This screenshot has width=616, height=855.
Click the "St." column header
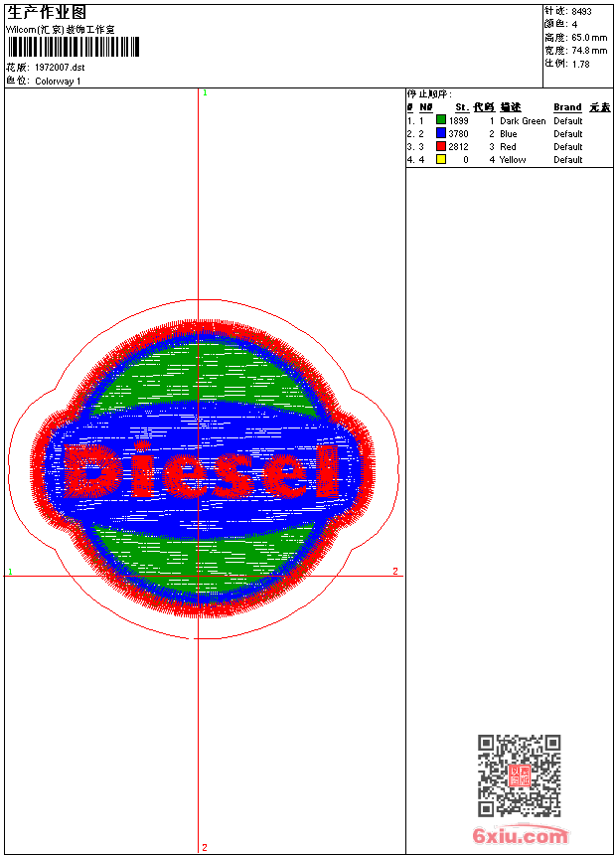pos(462,107)
